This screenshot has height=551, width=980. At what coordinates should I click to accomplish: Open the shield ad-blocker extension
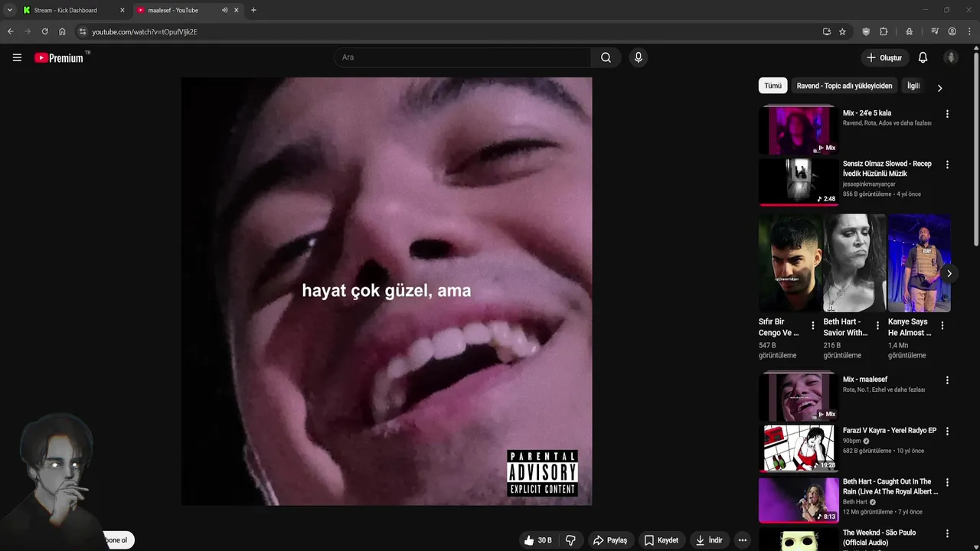(x=866, y=31)
